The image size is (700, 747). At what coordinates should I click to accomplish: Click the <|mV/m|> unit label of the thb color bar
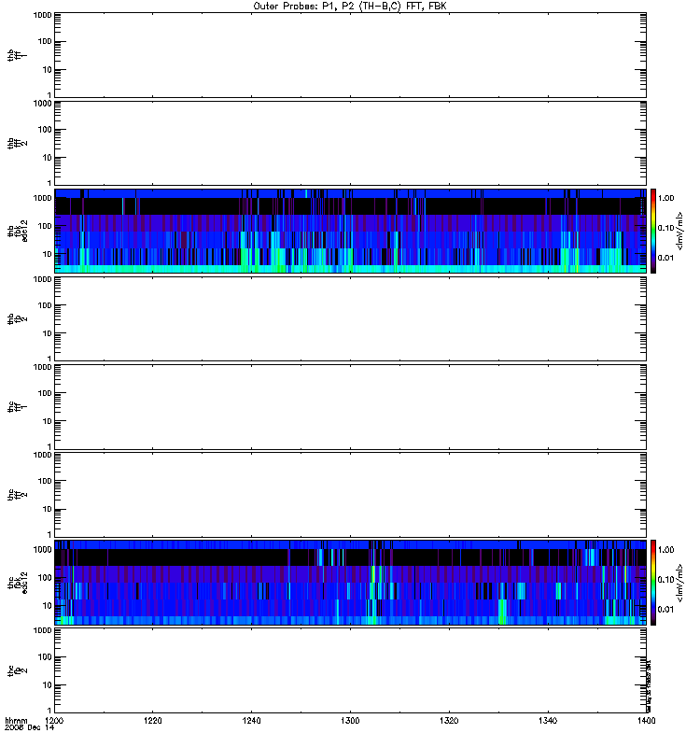click(x=680, y=231)
